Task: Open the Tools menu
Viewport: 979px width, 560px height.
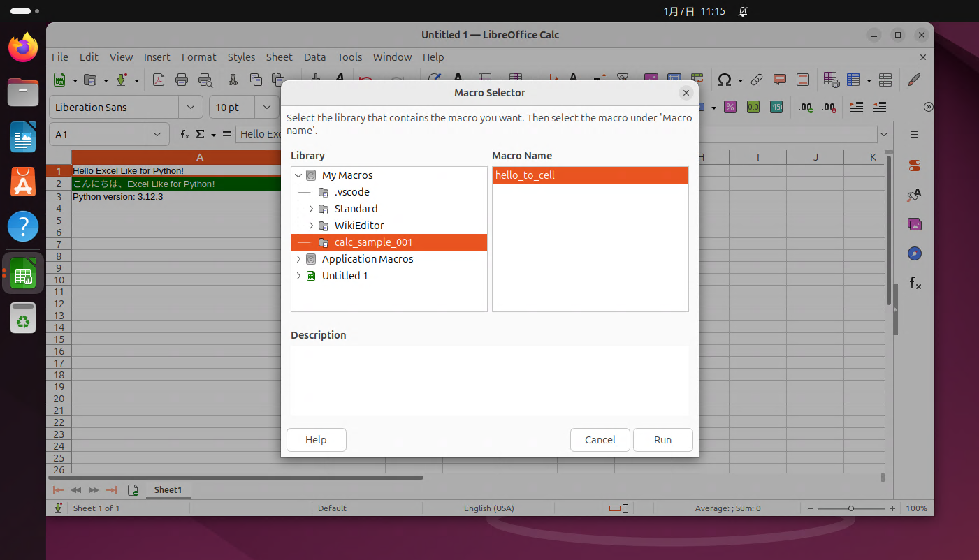Action: coord(349,57)
